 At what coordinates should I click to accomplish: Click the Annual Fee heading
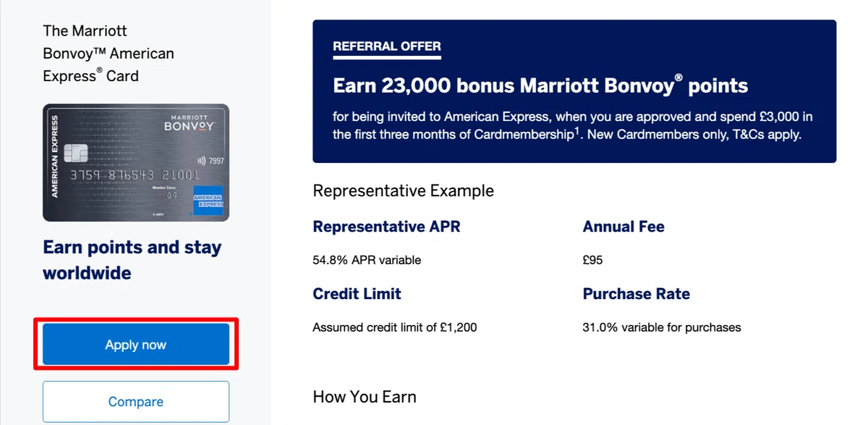point(624,227)
